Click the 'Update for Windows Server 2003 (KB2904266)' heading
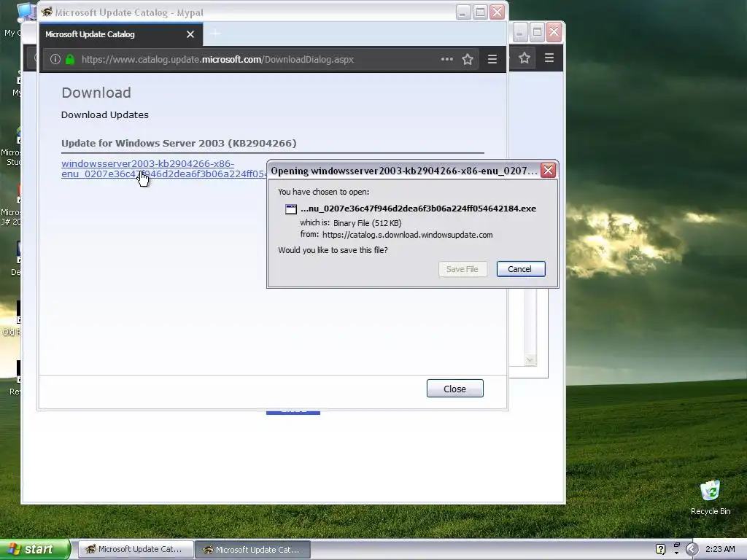This screenshot has height=560, width=747. [179, 144]
